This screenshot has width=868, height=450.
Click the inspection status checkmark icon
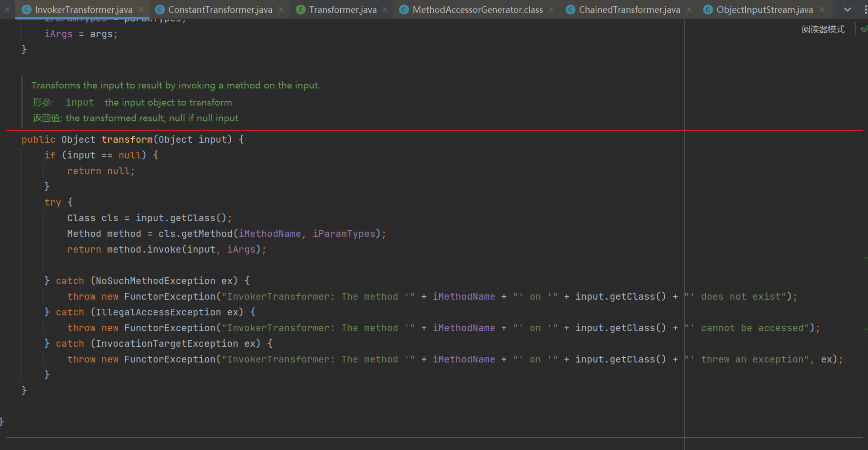[864, 29]
